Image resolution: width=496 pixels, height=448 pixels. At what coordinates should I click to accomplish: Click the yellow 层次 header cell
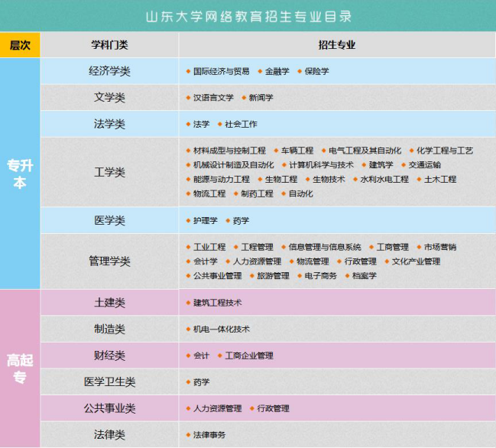click(x=20, y=45)
